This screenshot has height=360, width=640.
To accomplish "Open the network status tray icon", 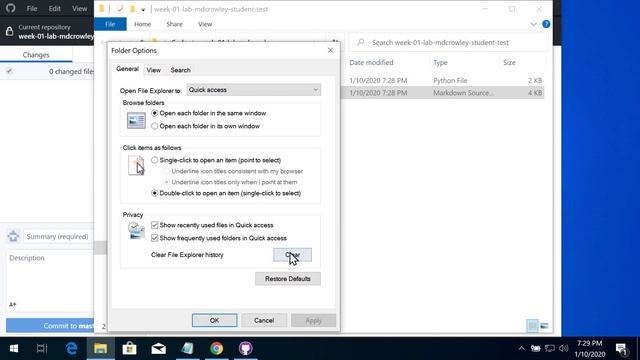I will (x=549, y=348).
